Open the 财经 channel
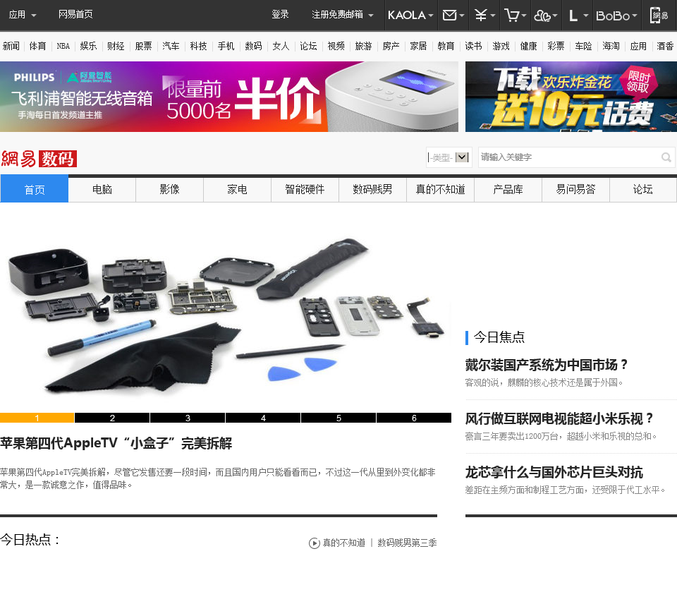Viewport: 677px width, 616px height. (x=116, y=46)
